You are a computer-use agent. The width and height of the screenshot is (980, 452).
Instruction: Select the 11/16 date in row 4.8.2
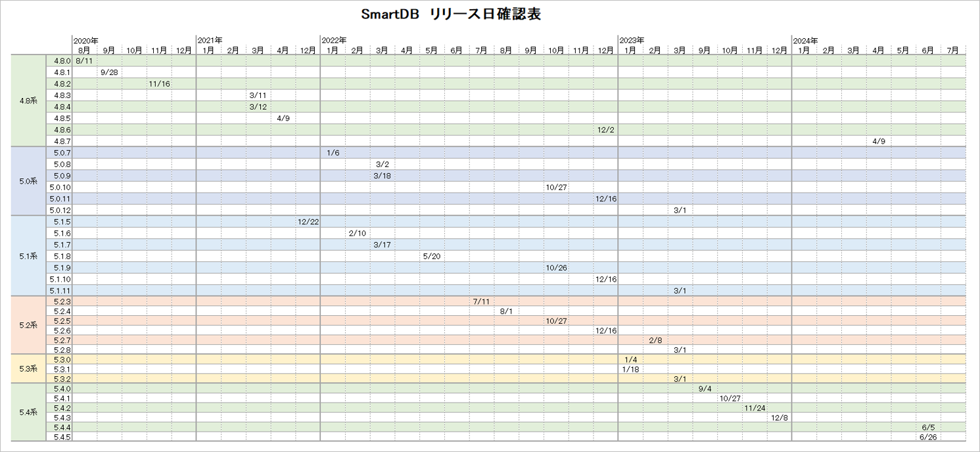159,84
